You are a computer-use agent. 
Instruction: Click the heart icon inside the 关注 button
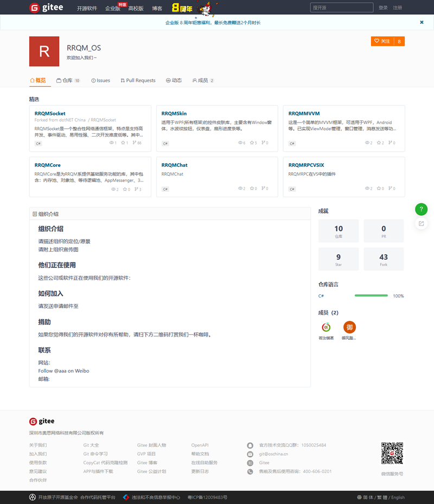(x=376, y=41)
